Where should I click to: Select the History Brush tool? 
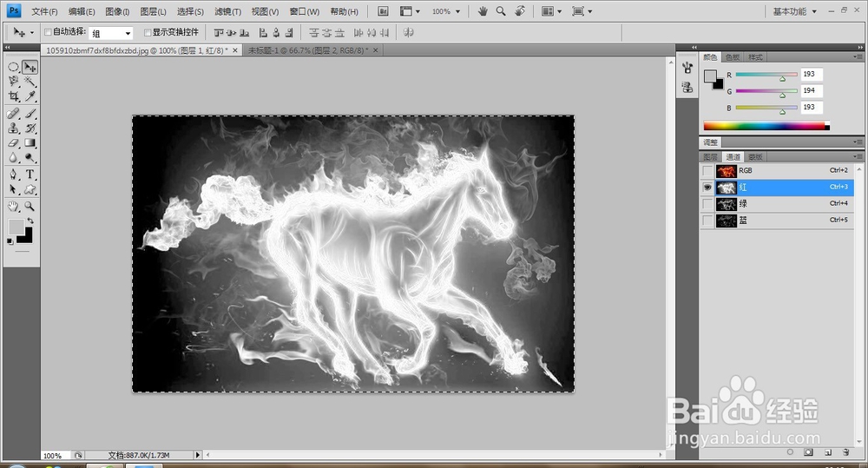[30, 128]
